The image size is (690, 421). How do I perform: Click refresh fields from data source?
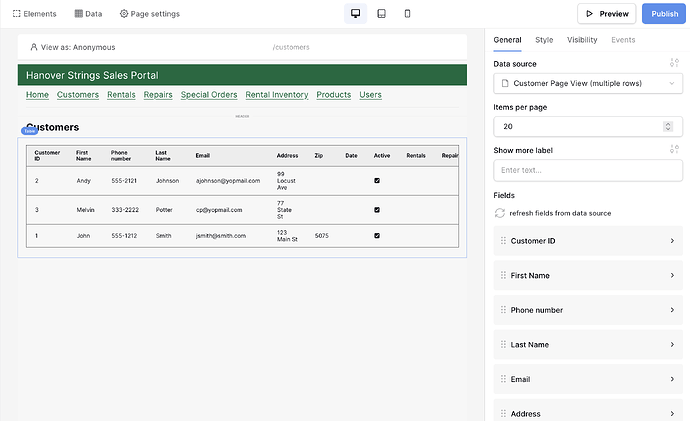(560, 213)
